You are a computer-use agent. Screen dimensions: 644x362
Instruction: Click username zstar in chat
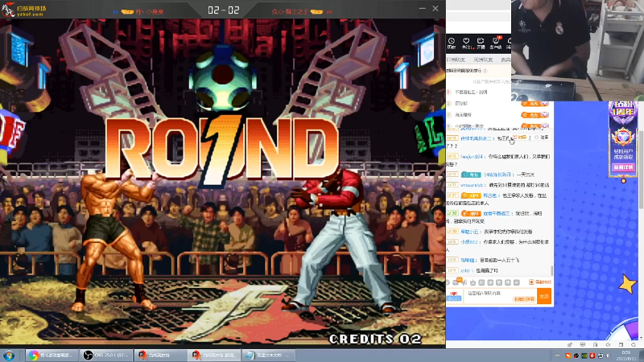[465, 270]
